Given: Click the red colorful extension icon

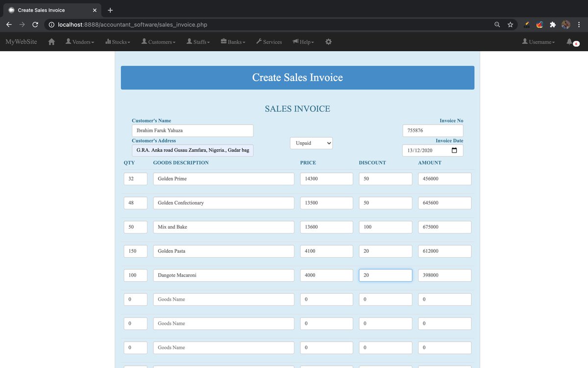Looking at the screenshot, I should point(539,25).
